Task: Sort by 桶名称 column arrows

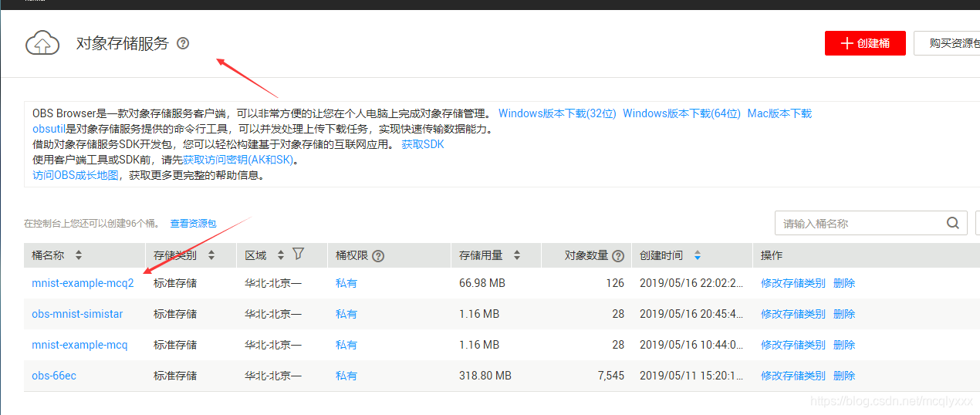Action: 78,255
